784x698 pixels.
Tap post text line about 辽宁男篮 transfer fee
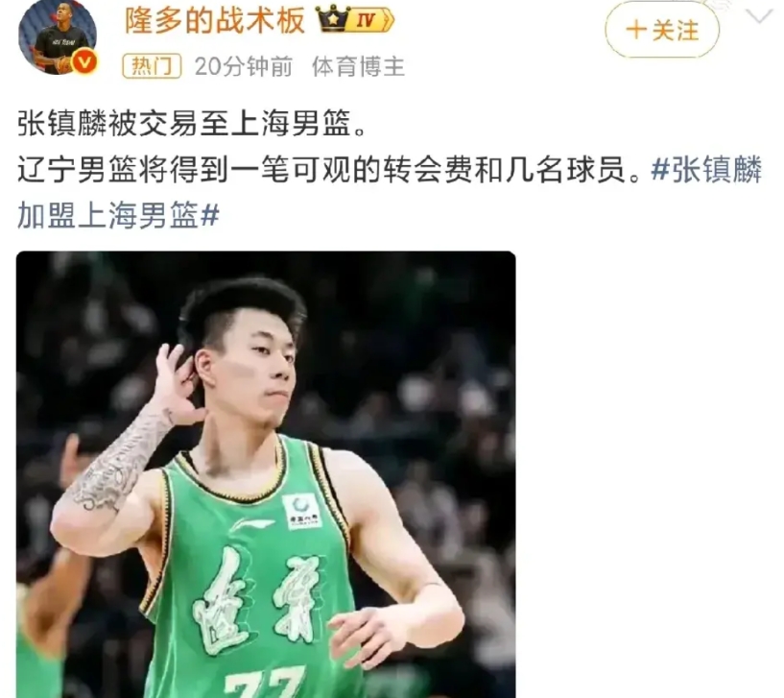tap(329, 170)
